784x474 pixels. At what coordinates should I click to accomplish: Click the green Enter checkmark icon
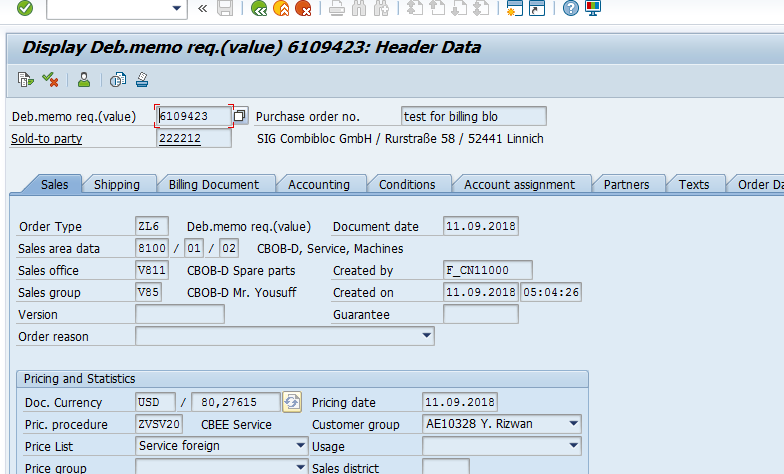pos(24,9)
